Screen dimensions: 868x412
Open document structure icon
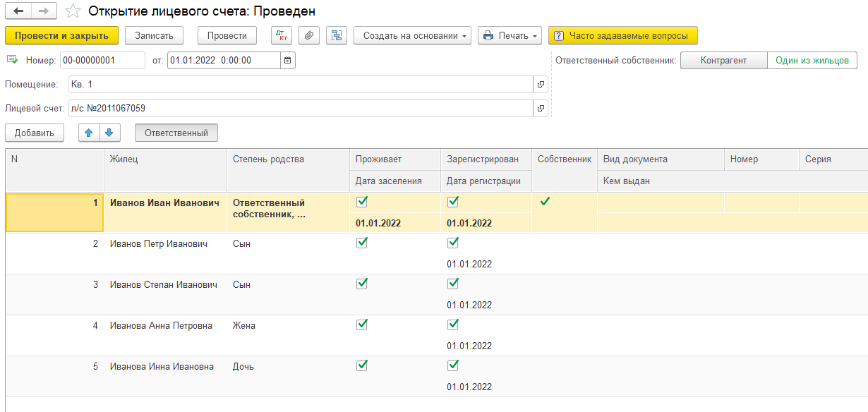pyautogui.click(x=337, y=35)
